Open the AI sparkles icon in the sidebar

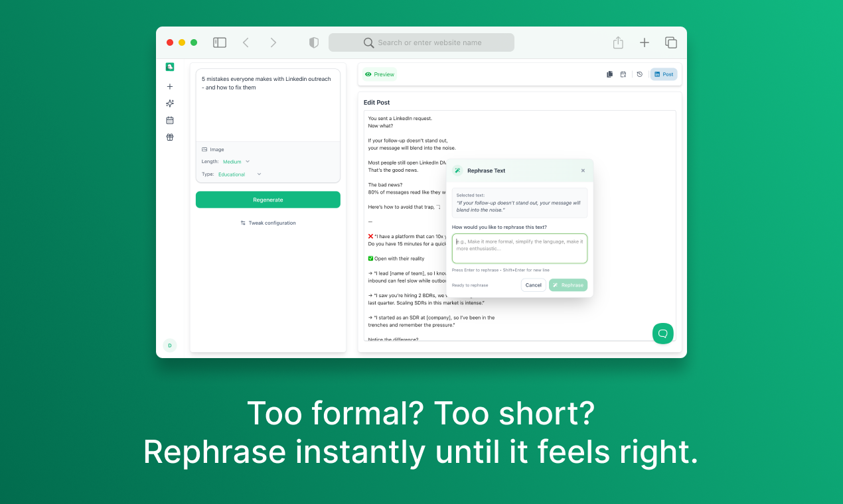tap(170, 103)
